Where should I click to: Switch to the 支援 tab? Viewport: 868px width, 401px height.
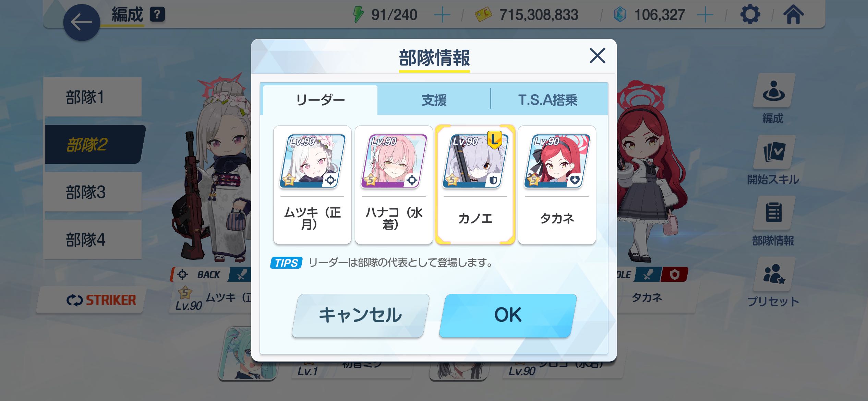pyautogui.click(x=434, y=100)
